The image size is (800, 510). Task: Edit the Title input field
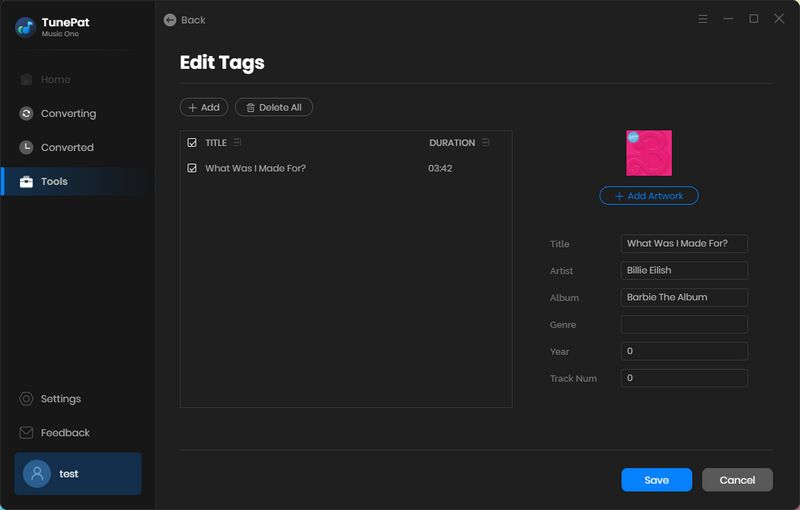click(x=684, y=244)
